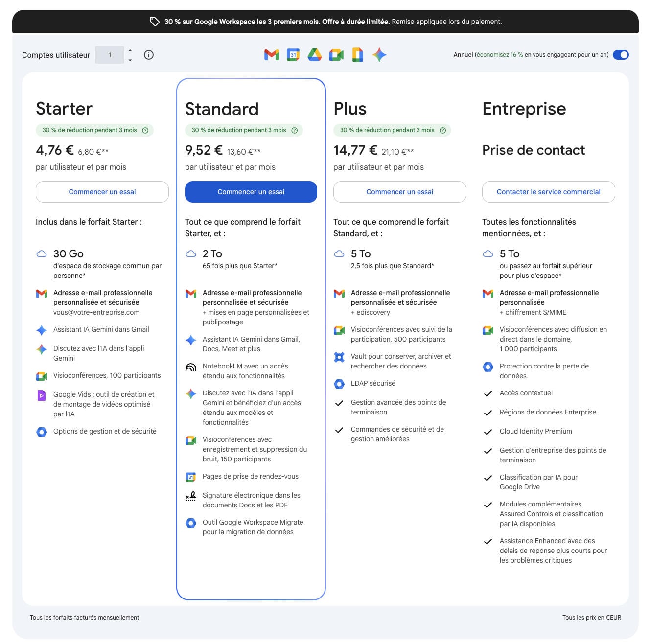Open the Plus discount badge help tooltip
The width and height of the screenshot is (650, 644).
click(x=442, y=130)
